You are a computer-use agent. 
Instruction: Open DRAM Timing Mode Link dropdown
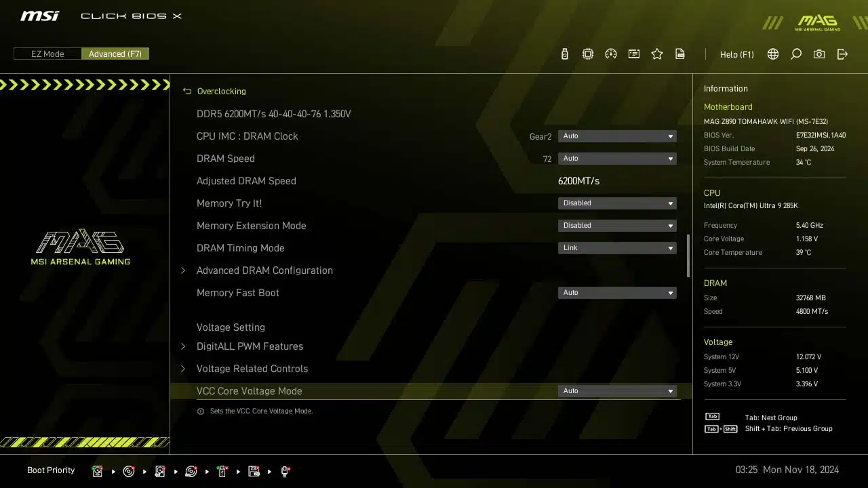[x=616, y=248]
